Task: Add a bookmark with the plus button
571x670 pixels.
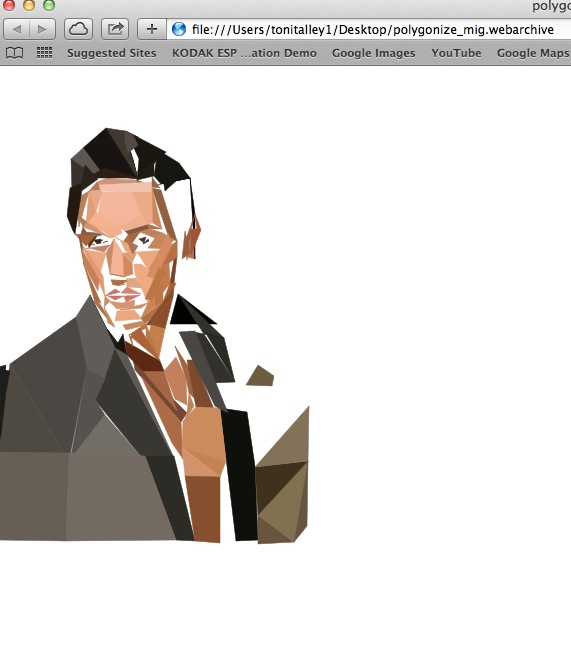Action: [x=151, y=29]
